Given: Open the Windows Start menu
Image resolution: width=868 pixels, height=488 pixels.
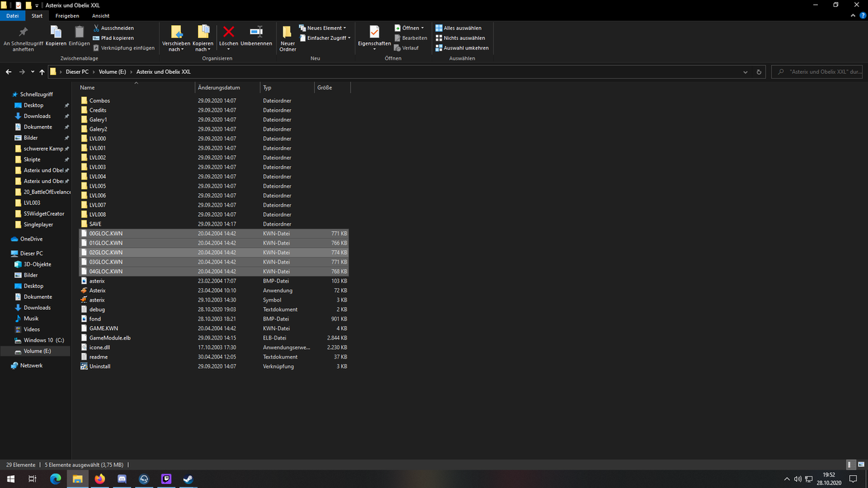Looking at the screenshot, I should (10, 479).
